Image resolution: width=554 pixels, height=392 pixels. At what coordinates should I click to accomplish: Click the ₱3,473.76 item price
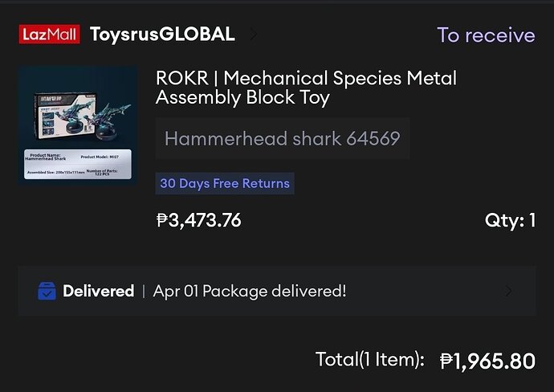click(198, 220)
